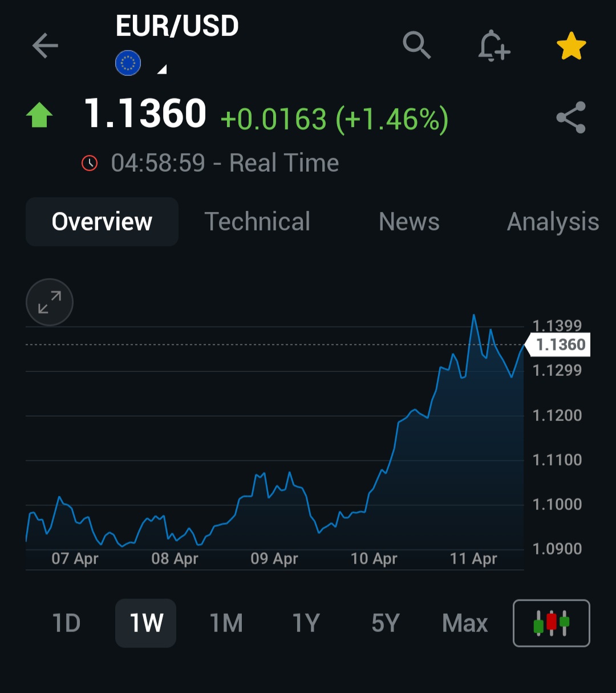
Task: Tap the green up arrow indicator
Action: [x=39, y=115]
